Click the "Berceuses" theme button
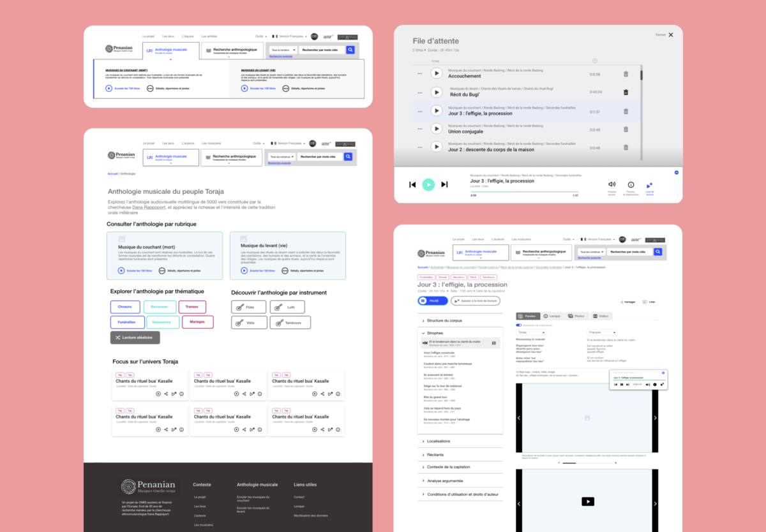Screen dimensions: 766x532 tap(160, 307)
